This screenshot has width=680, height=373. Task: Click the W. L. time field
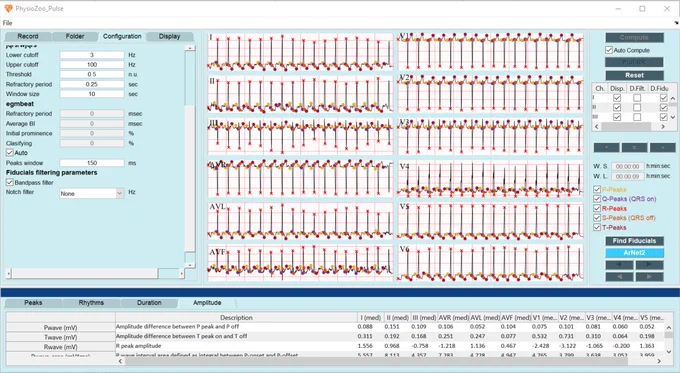628,176
